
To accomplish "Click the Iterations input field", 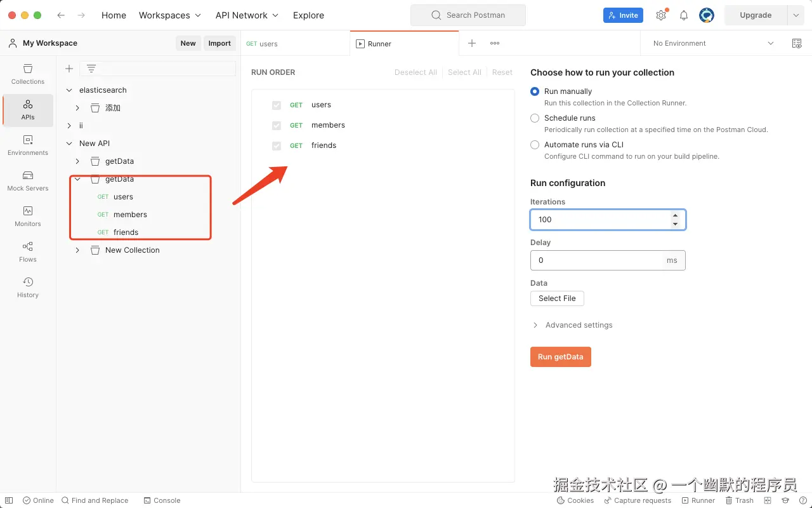I will pyautogui.click(x=608, y=220).
